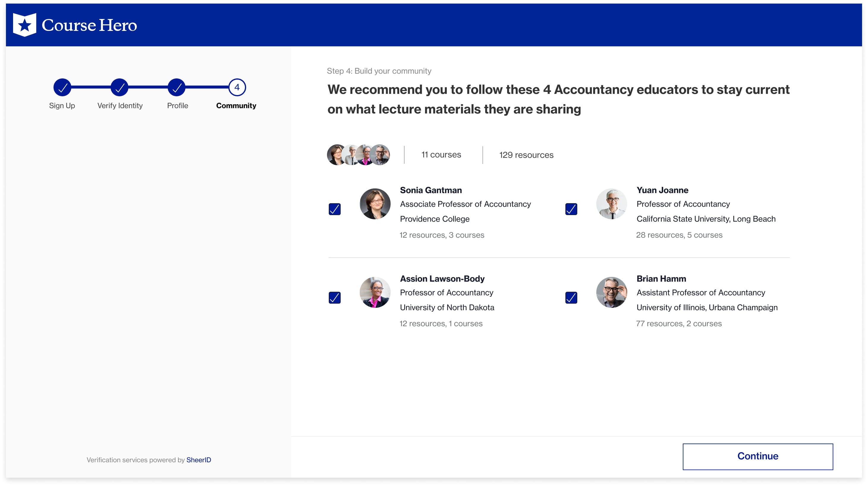Click the Profile step checkmark circle

[x=177, y=88]
